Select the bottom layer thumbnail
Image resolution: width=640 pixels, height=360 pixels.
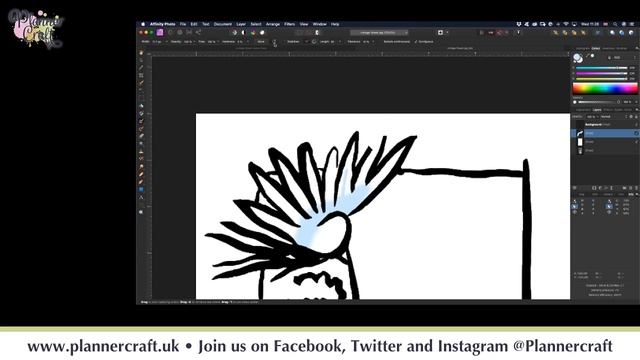580,151
